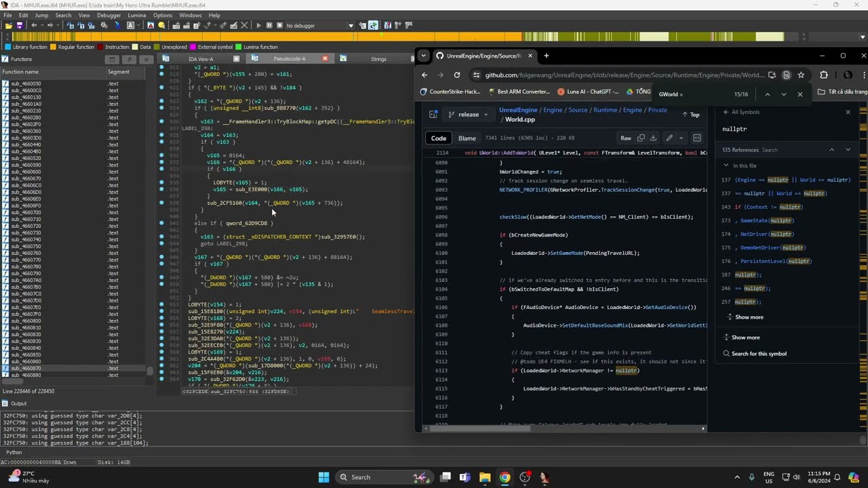Open the Debugger menu
This screenshot has height=488, width=868.
coord(109,15)
